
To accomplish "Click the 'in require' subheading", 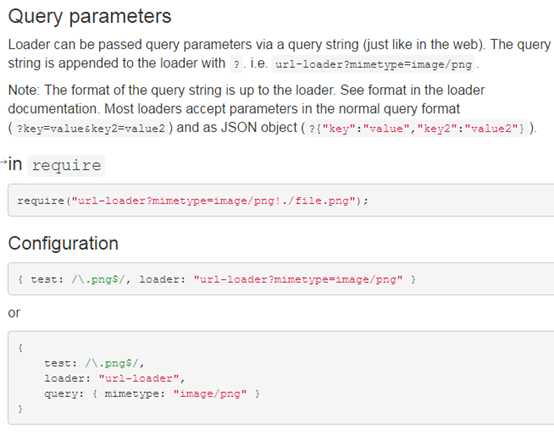I will pyautogui.click(x=55, y=165).
